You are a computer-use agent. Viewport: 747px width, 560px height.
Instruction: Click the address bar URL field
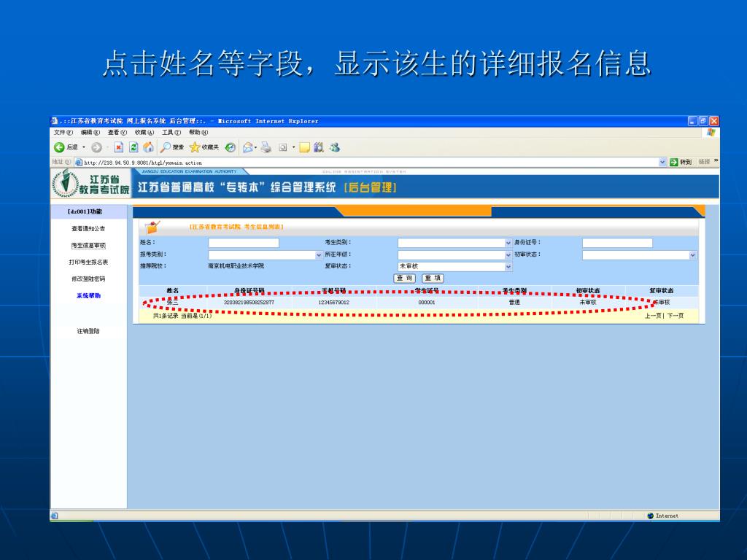coord(371,163)
